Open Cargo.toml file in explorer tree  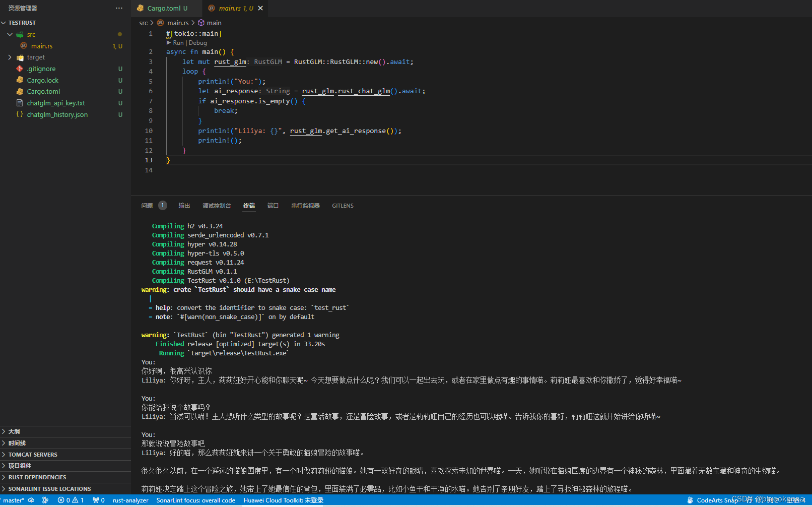click(43, 92)
